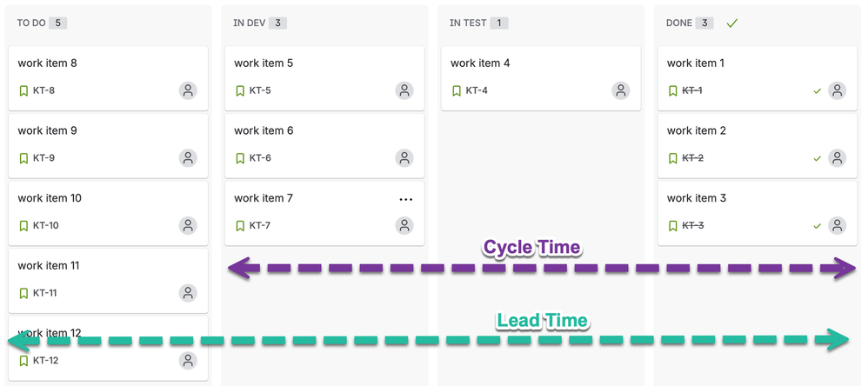Open three-dots menu on work item 7
868x386 pixels.
(405, 199)
